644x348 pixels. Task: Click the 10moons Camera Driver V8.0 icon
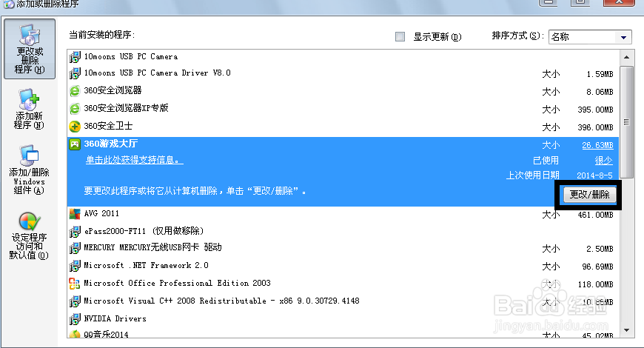[75, 73]
